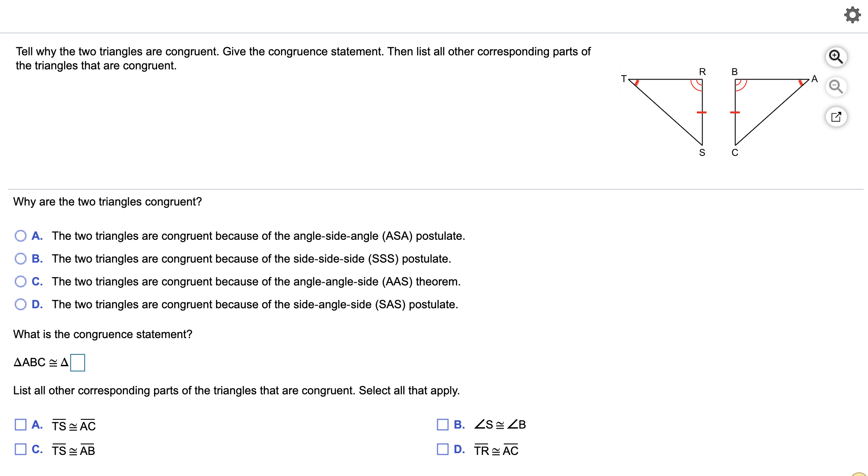Click the ∠S ≅ ∠B option label
This screenshot has height=476, width=868.
(x=500, y=425)
